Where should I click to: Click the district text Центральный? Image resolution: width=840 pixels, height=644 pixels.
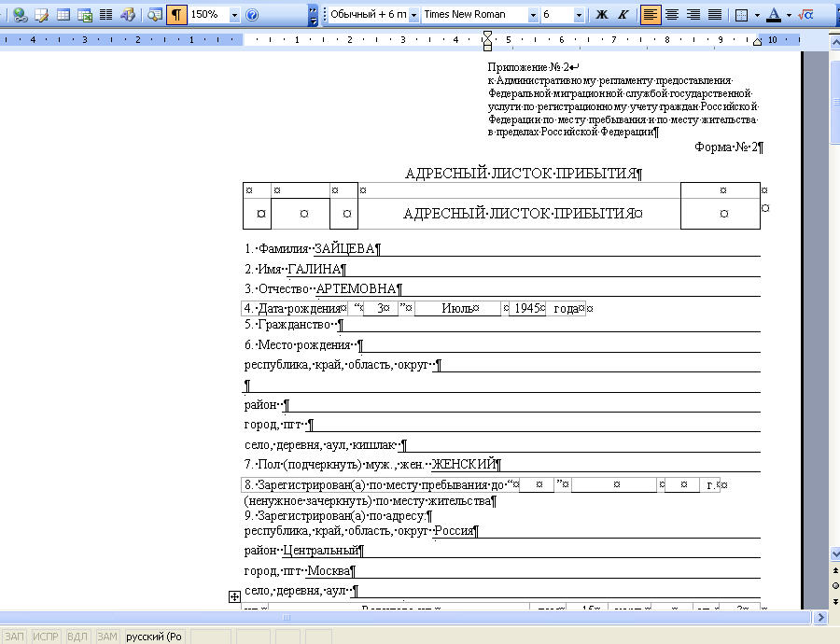320,551
